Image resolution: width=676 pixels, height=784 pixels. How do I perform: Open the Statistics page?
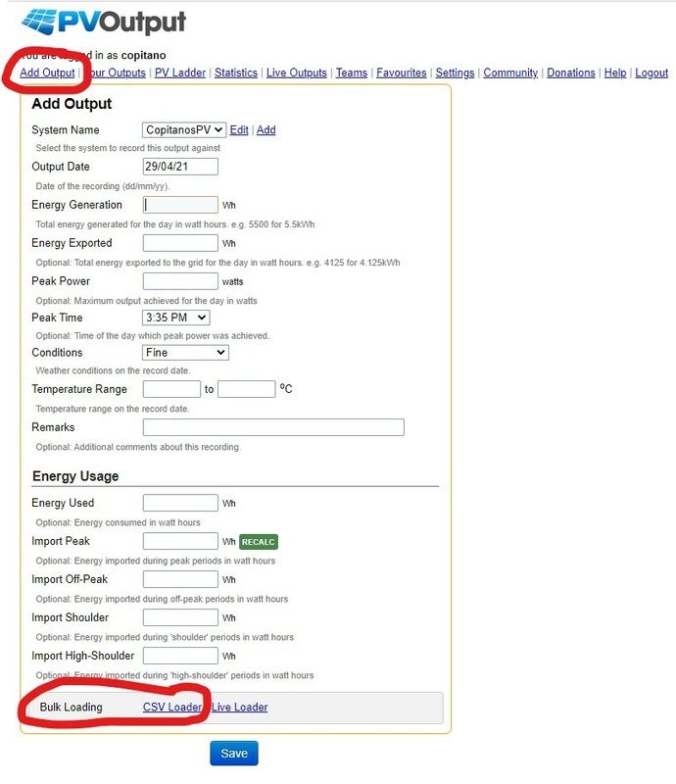[236, 73]
